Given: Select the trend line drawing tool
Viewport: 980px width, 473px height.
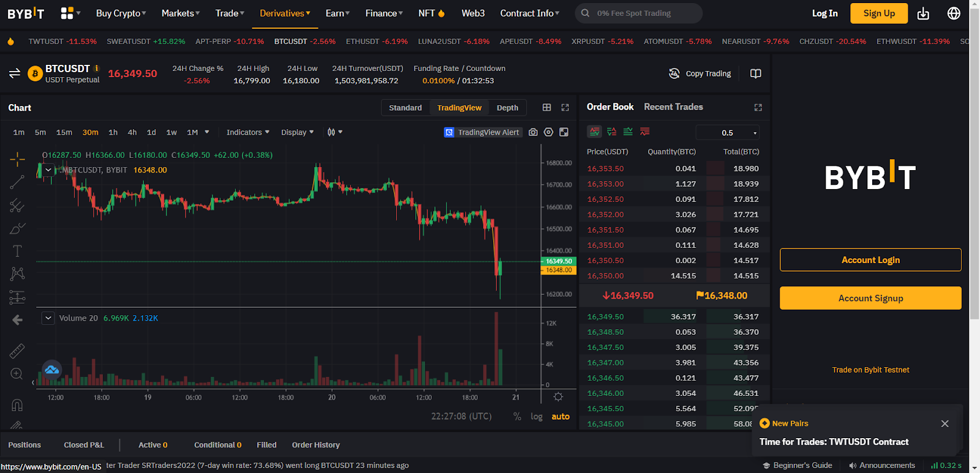Looking at the screenshot, I should click(17, 182).
